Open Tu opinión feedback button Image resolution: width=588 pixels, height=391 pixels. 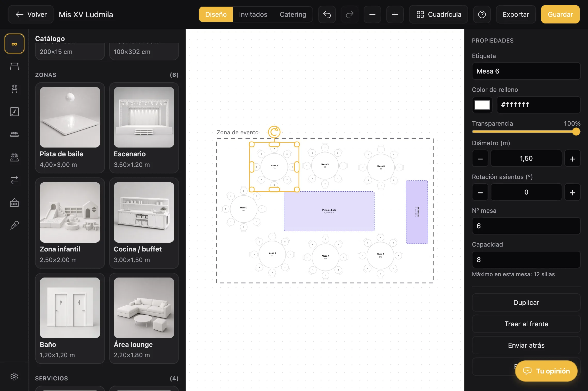click(x=546, y=371)
